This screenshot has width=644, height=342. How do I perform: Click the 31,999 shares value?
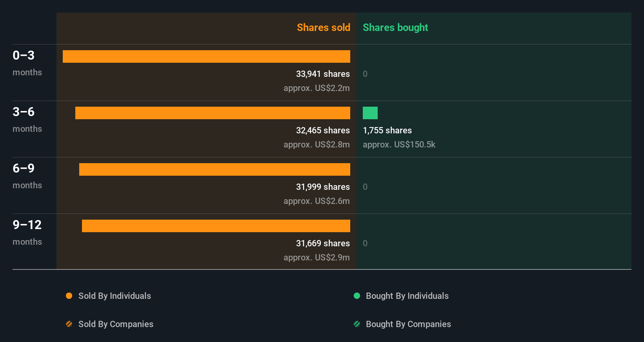click(323, 187)
